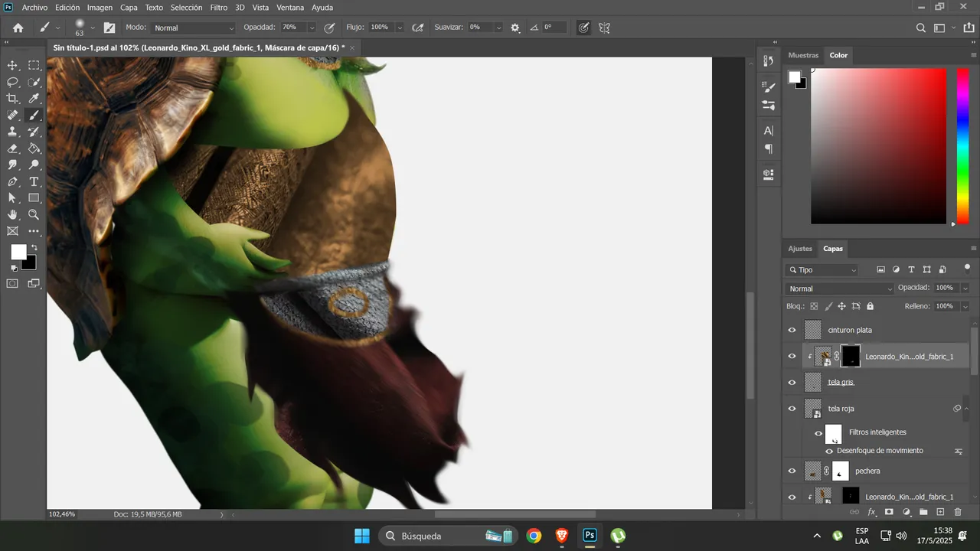Open the Filtro menu

click(219, 7)
